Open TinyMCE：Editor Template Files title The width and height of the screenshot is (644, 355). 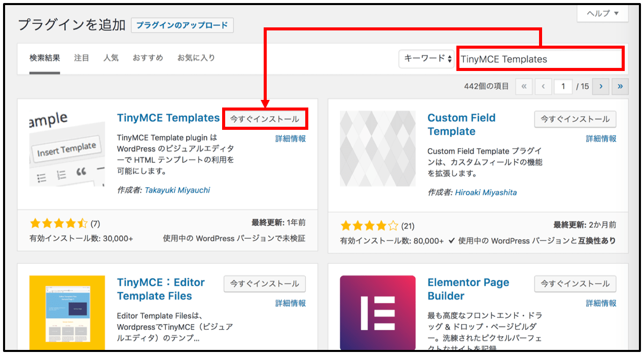coord(161,289)
